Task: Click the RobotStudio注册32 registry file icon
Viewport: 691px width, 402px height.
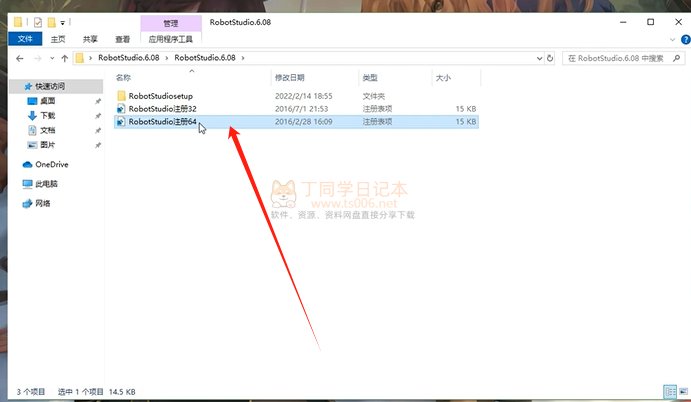Action: [x=121, y=108]
